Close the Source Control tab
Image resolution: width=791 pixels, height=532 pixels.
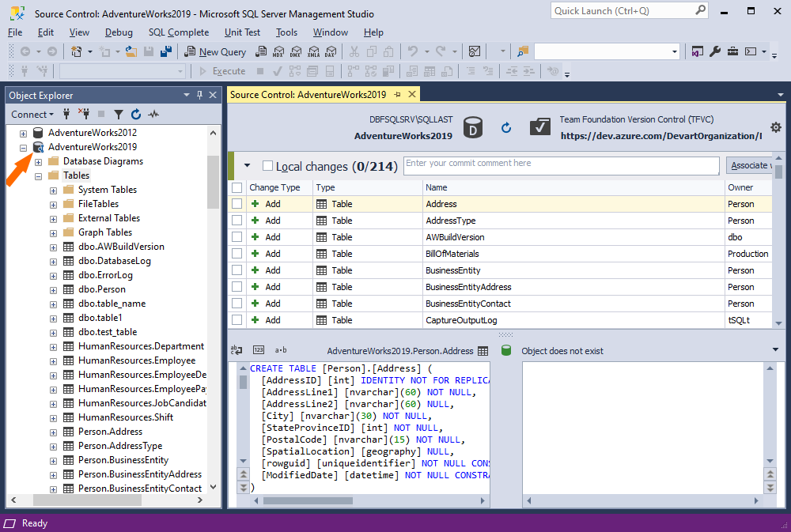coord(411,94)
